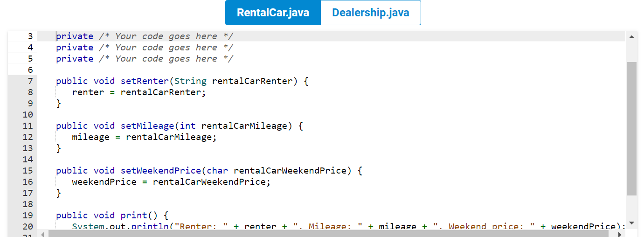Click the System.out.println statement on line 20
The image size is (644, 237).
349,227
